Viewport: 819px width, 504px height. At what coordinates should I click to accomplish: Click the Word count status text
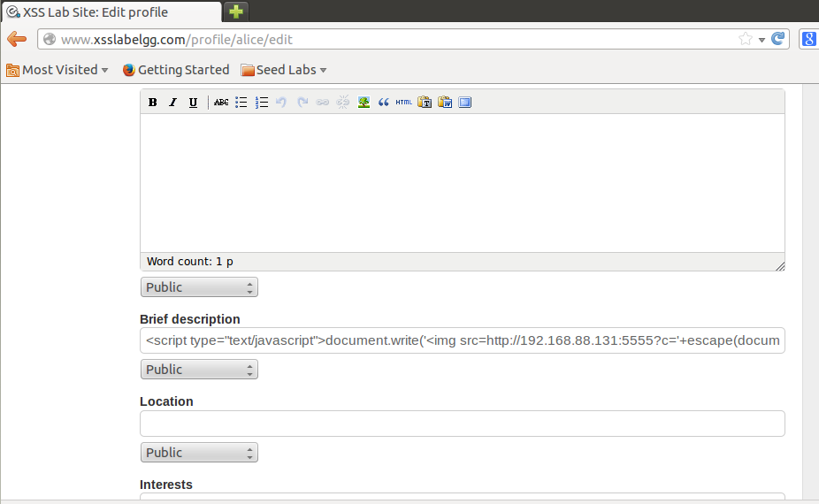click(x=189, y=262)
